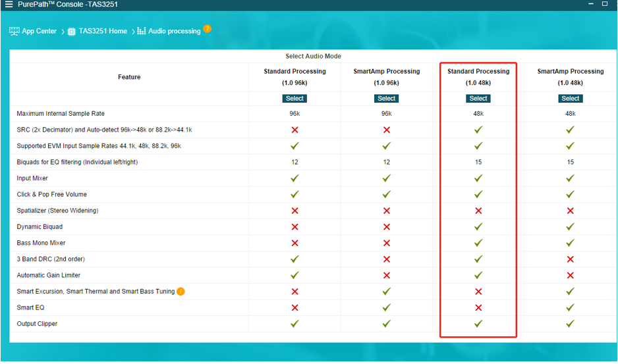Viewport: 618px width, 364px height.
Task: Click the 'SmartAmp Processing (1.0 48k)' column header
Action: (x=571, y=77)
